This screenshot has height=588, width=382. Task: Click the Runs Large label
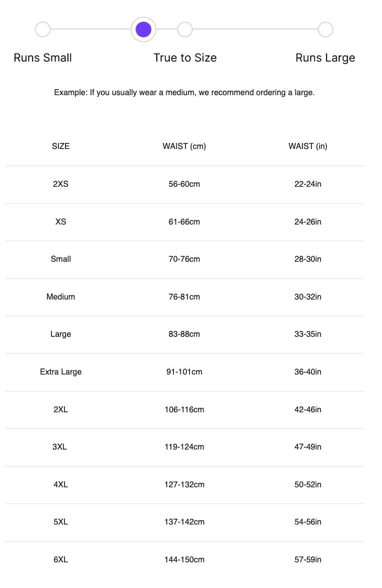[x=325, y=58]
